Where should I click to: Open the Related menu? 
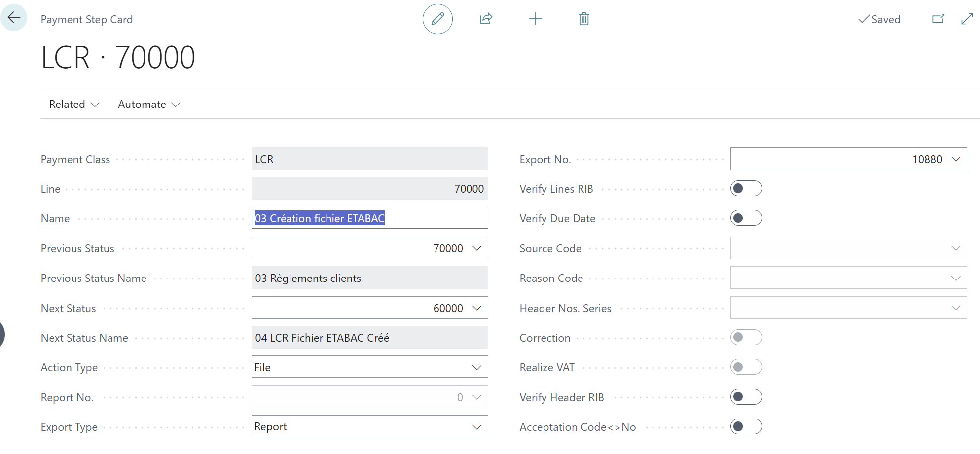pos(73,104)
